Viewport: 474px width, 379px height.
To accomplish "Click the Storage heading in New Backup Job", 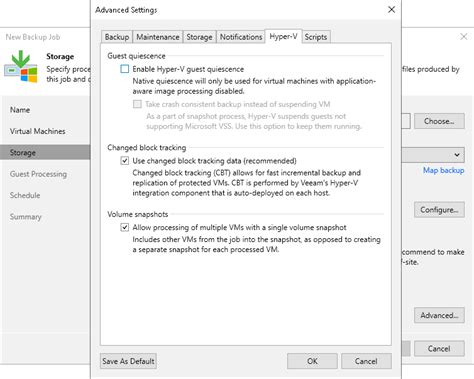I will (60, 56).
